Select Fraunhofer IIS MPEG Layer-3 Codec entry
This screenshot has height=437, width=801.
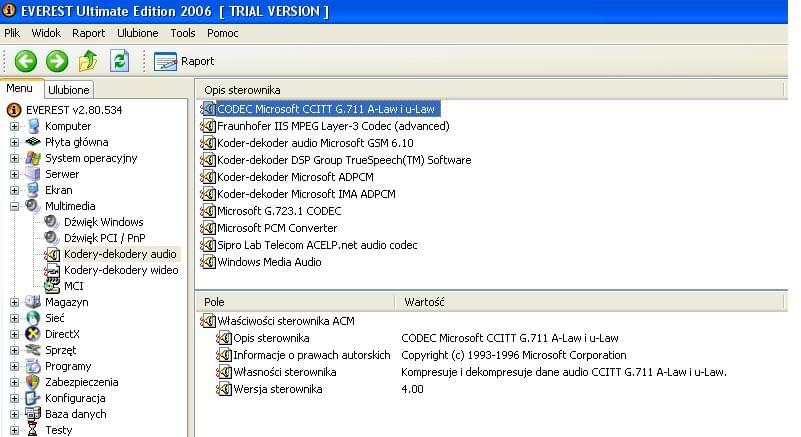coord(332,126)
